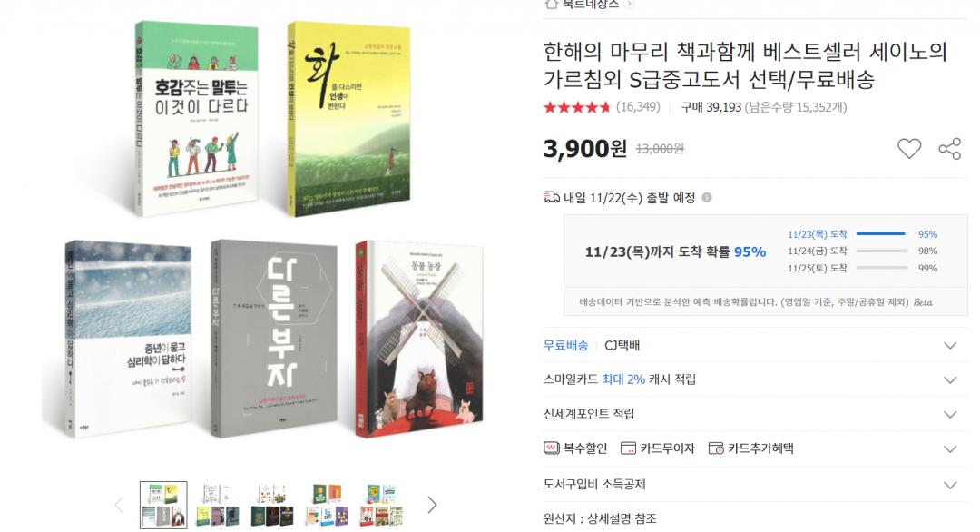Screen dimensions: 980x532
Task: Open the share icon options
Action: (x=949, y=149)
